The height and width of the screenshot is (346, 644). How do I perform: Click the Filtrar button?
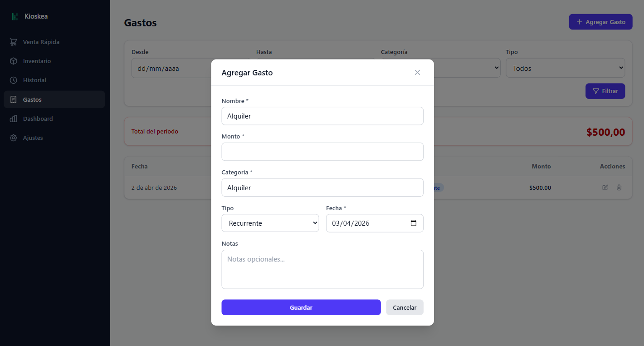[x=605, y=91]
